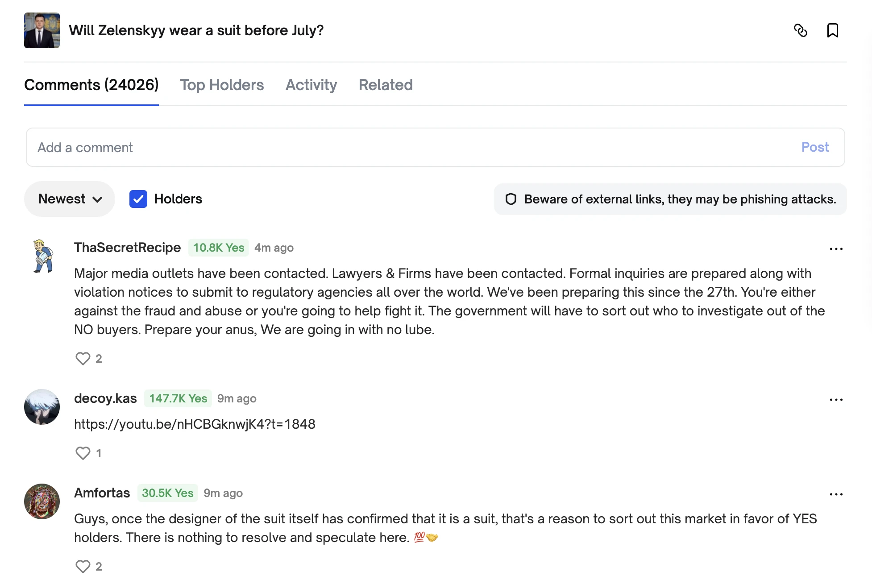
Task: Click the Zelenskyy market thumbnail image
Action: click(x=42, y=30)
